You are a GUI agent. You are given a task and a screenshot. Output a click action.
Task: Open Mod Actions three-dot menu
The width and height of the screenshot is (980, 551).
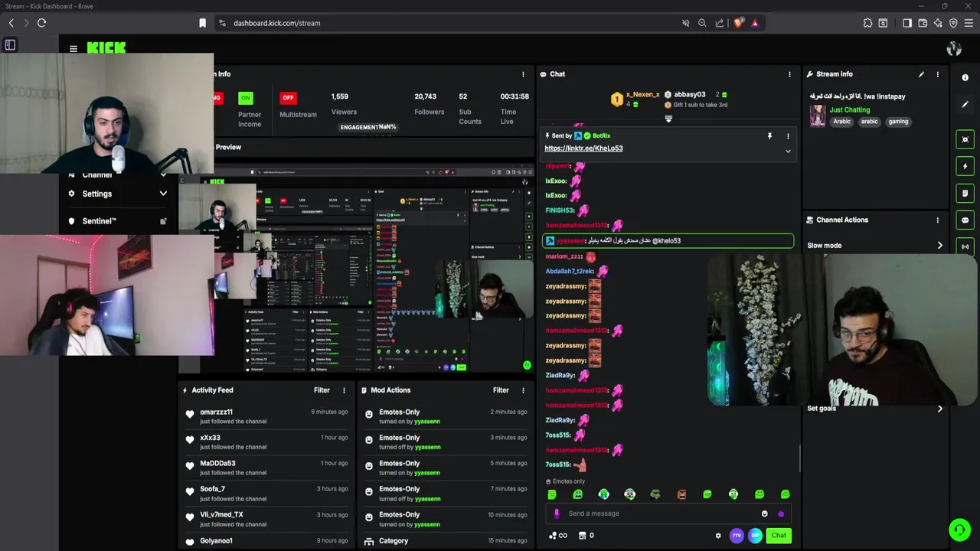[x=523, y=390]
